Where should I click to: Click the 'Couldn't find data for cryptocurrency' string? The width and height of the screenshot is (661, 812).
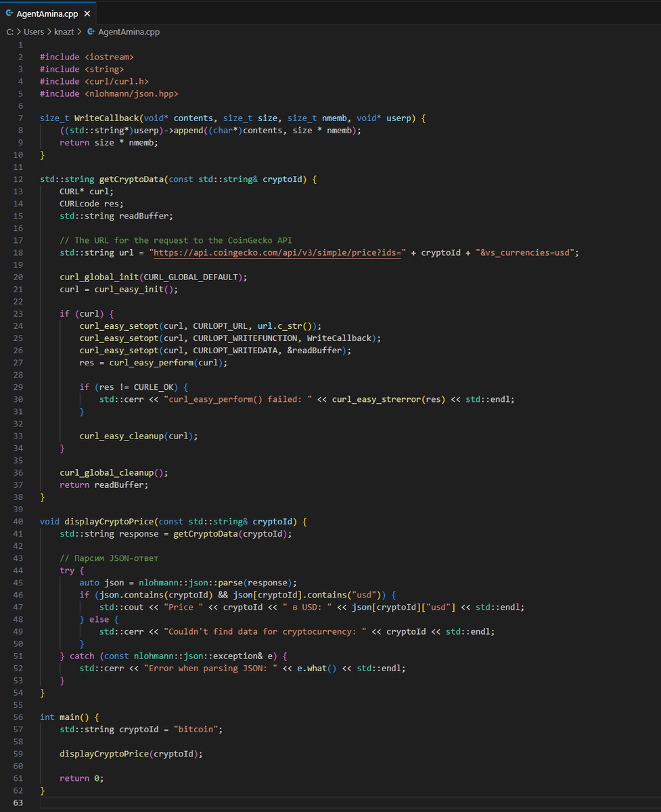coord(265,631)
